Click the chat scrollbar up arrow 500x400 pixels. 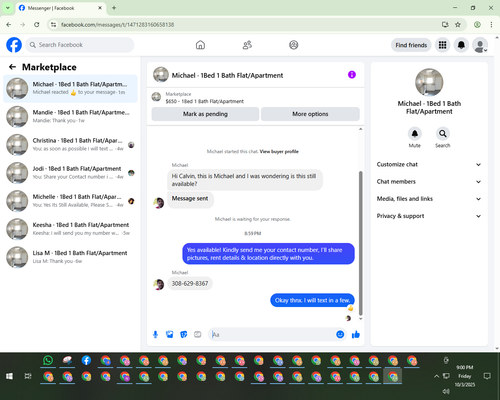[360, 129]
